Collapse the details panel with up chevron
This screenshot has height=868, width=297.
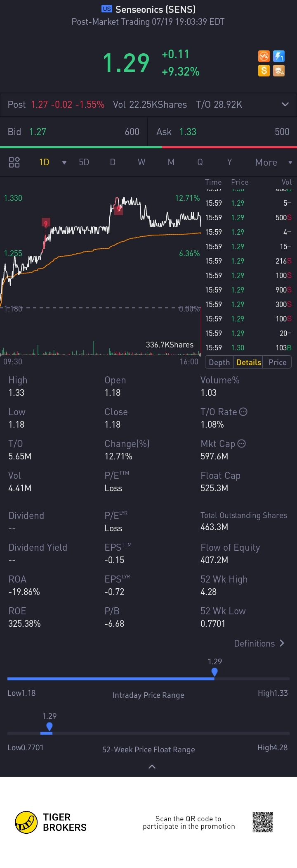(x=152, y=767)
